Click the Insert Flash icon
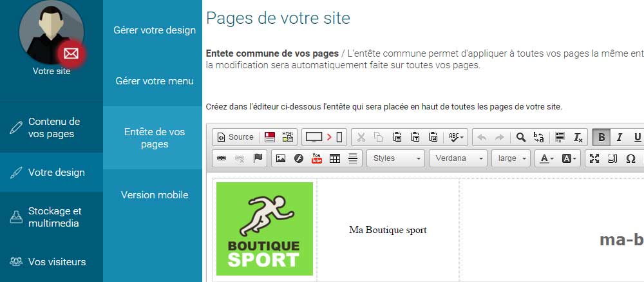Viewport: 644px width, 282px height. (x=299, y=158)
